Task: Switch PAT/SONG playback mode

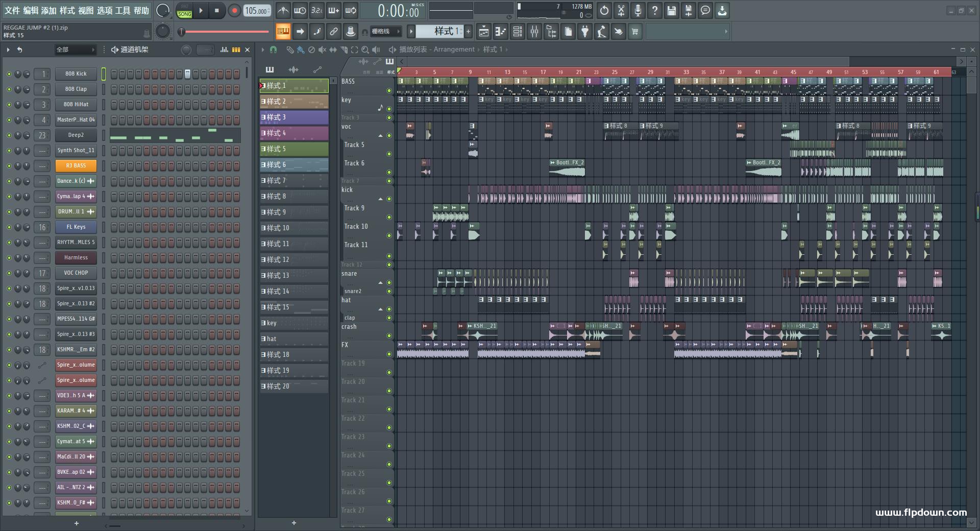Action: (x=184, y=11)
